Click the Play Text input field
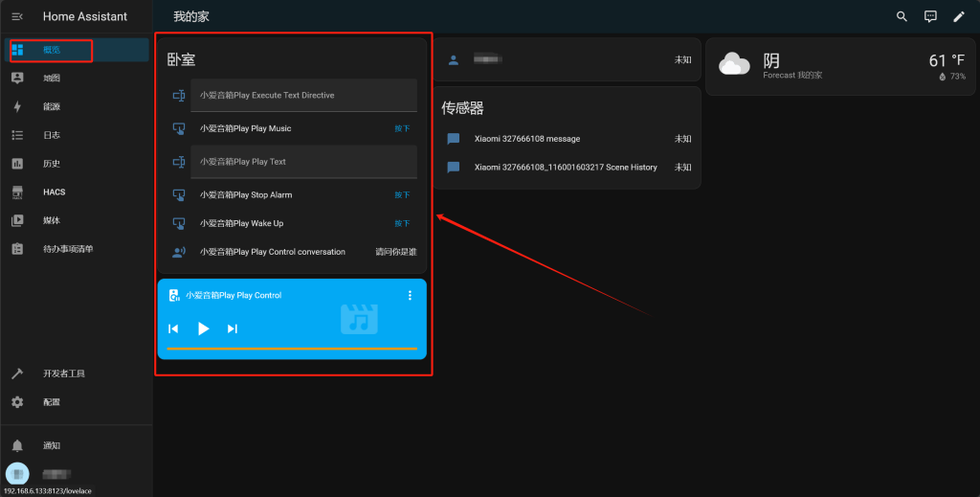980x497 pixels. [303, 161]
